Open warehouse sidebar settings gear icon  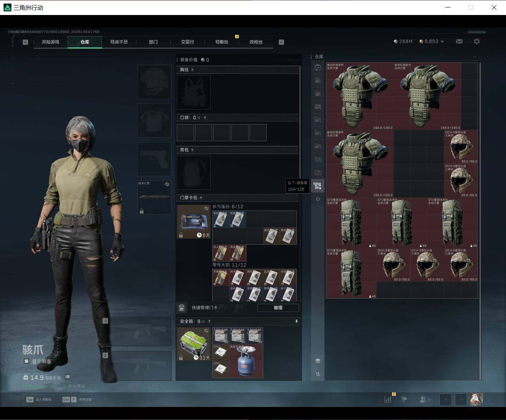click(317, 200)
